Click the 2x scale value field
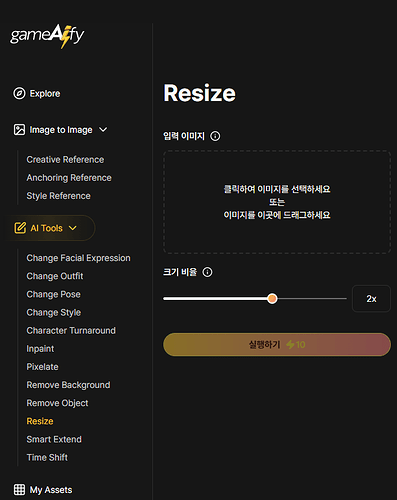The width and height of the screenshot is (397, 500). coord(371,299)
